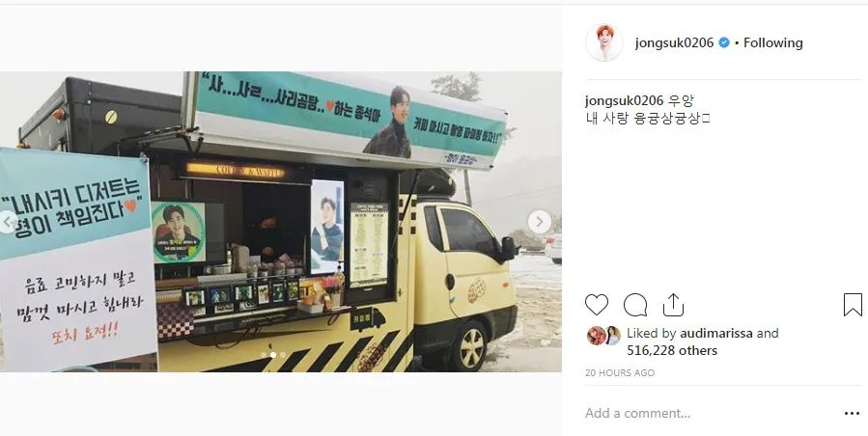Like the post with the heart icon
The image size is (868, 436).
[x=596, y=305]
